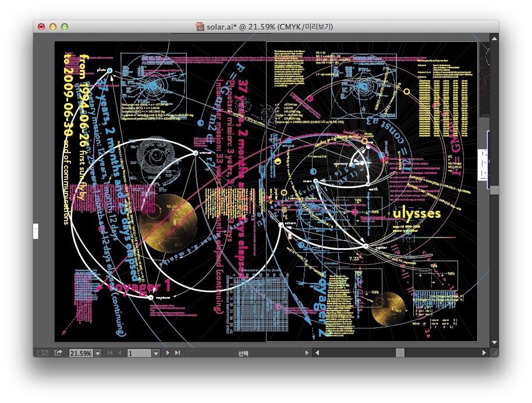Viewport: 532px width, 403px height.
Task: Click vertical scrollbar up arrow
Action: (494, 38)
